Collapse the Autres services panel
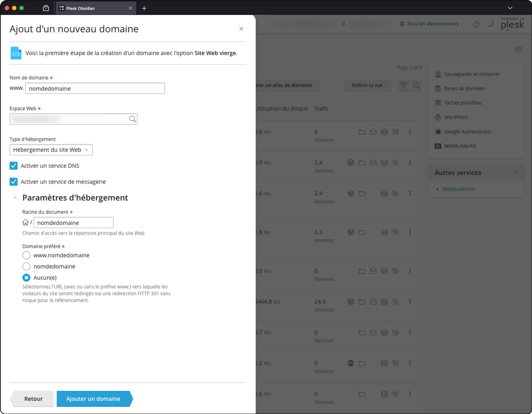Screen dimensions: 532x414 coord(515,173)
